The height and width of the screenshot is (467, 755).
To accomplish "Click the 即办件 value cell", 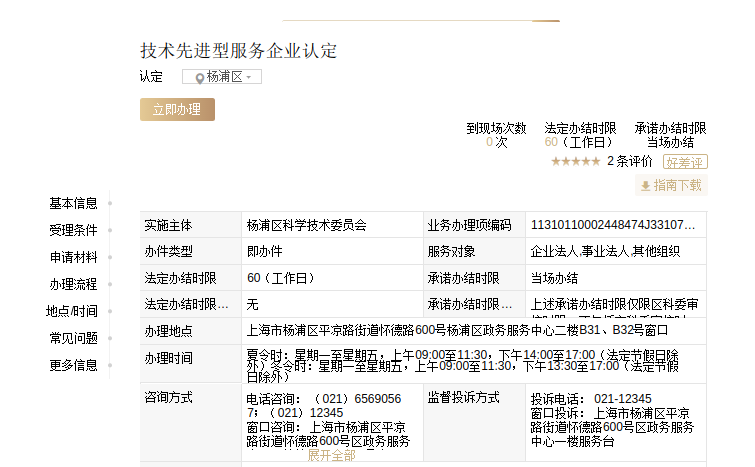I will pyautogui.click(x=332, y=251).
